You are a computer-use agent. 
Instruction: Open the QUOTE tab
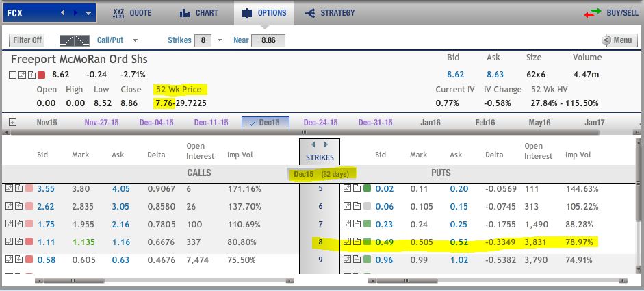132,13
